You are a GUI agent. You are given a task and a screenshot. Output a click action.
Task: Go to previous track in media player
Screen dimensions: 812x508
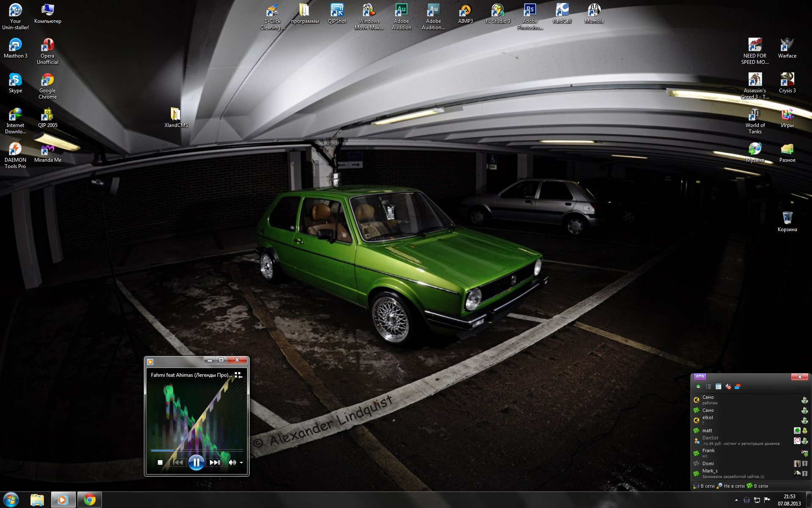[x=178, y=462]
